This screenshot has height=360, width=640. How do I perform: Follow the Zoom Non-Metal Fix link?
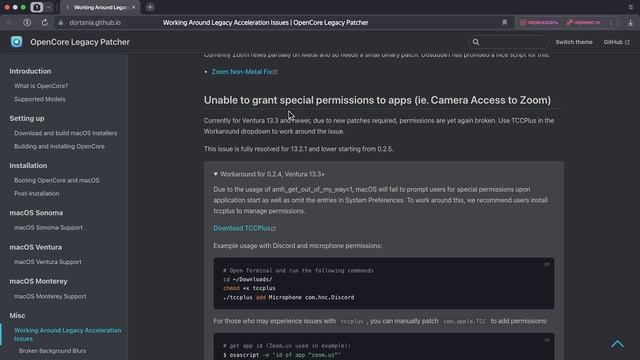click(244, 72)
